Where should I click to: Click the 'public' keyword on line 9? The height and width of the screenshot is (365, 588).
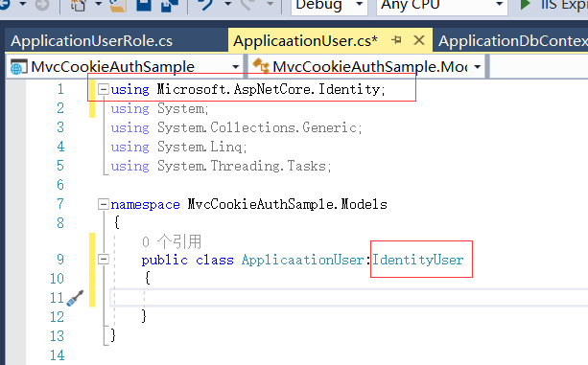click(x=165, y=260)
